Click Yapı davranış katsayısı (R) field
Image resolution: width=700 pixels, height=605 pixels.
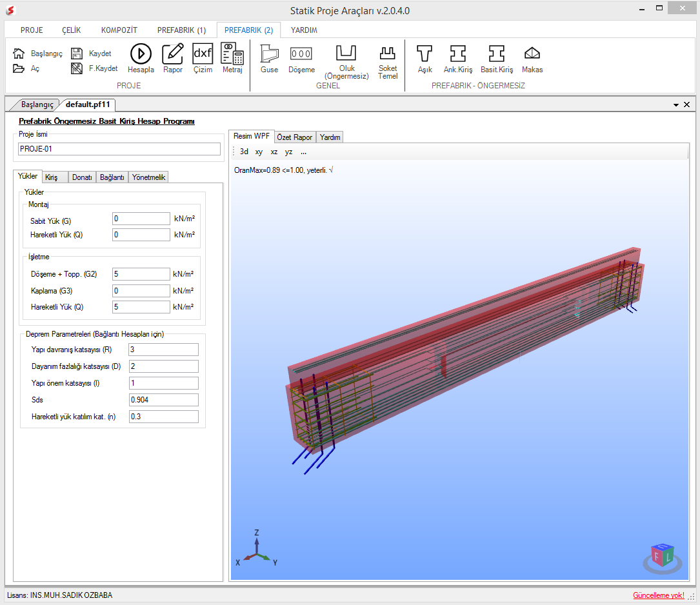click(163, 350)
